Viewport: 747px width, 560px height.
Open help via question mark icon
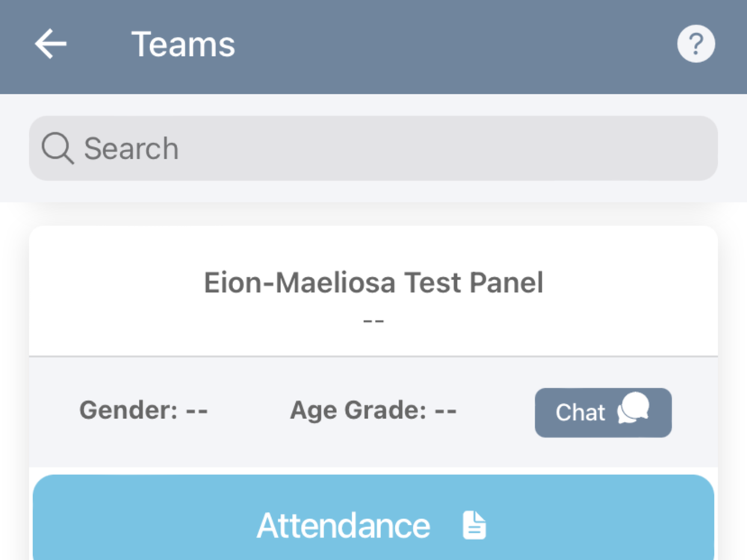coord(695,45)
